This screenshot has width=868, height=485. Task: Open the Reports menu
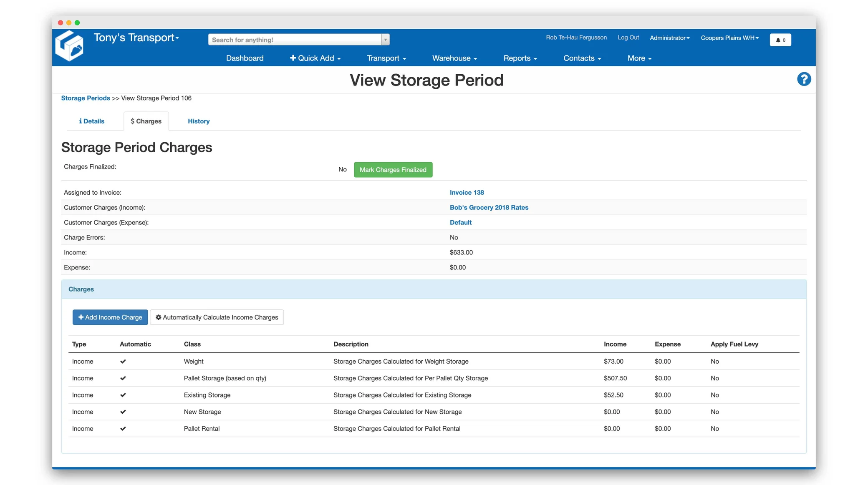click(x=520, y=58)
